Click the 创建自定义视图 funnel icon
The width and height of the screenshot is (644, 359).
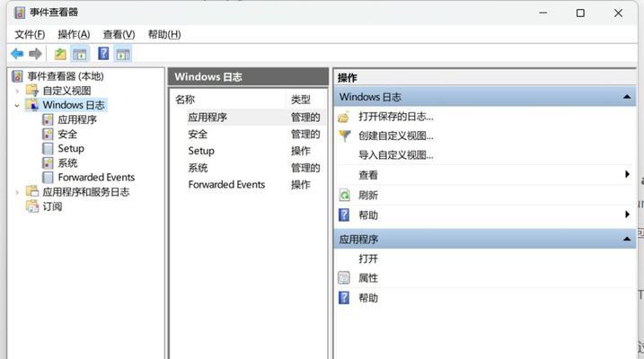tap(345, 136)
